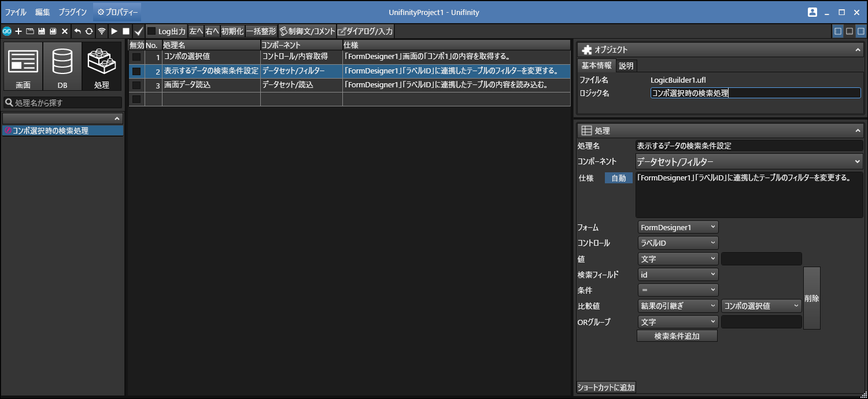Click the user account icon in title bar
The image size is (868, 399).
click(x=812, y=12)
